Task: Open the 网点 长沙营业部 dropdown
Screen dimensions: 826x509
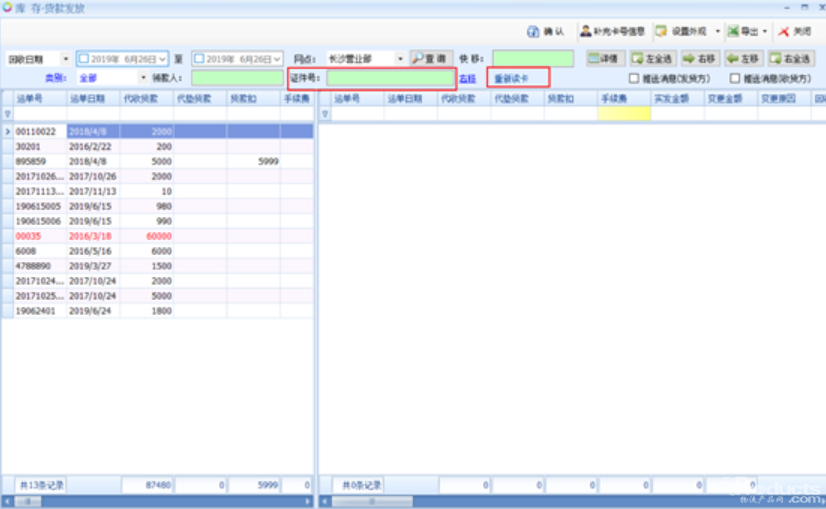Action: (400, 59)
